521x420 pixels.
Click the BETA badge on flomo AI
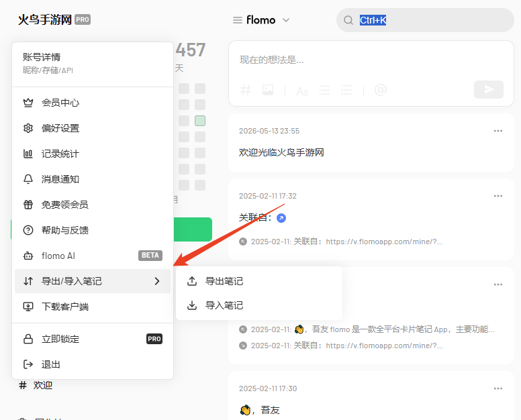tap(150, 256)
